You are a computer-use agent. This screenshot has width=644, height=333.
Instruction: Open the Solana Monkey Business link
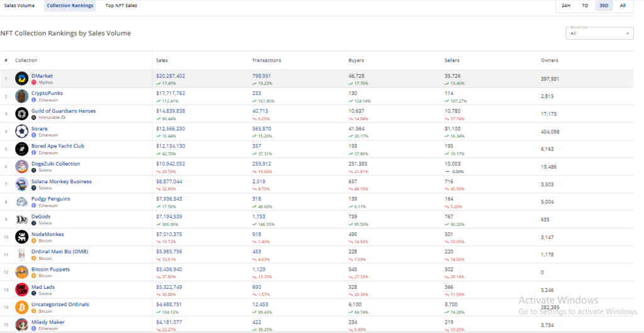pyautogui.click(x=62, y=181)
